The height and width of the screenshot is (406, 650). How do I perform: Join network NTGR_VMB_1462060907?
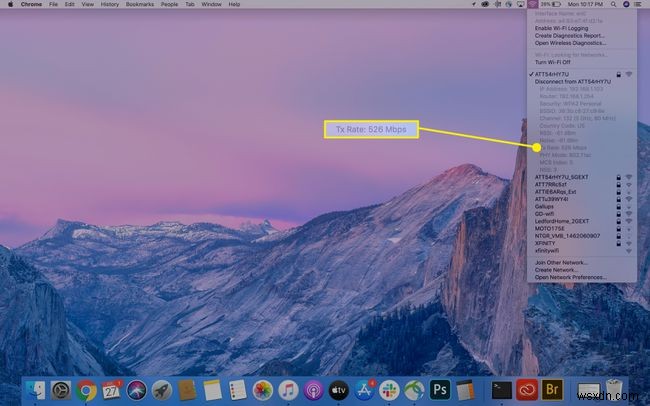(582, 236)
